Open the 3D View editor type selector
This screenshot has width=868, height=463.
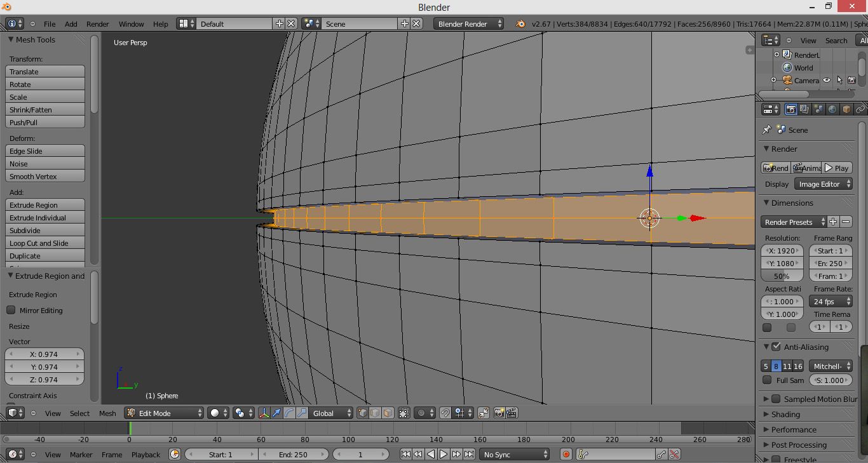(15, 413)
